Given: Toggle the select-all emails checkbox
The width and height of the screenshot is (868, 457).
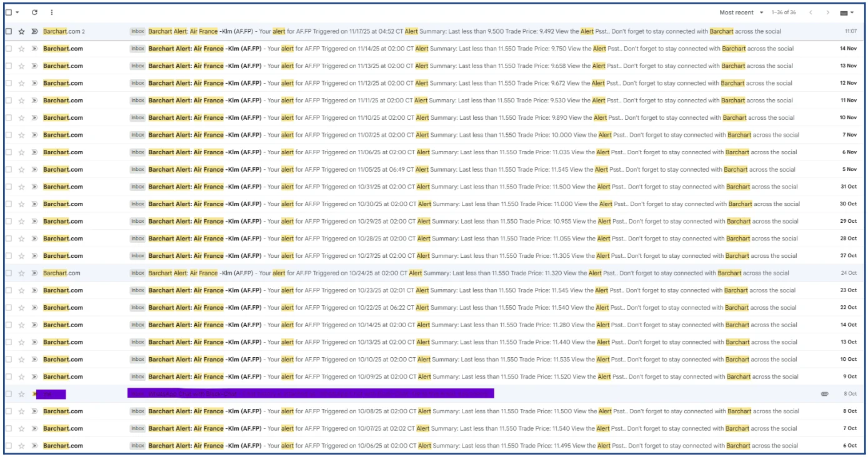Looking at the screenshot, I should pyautogui.click(x=8, y=12).
